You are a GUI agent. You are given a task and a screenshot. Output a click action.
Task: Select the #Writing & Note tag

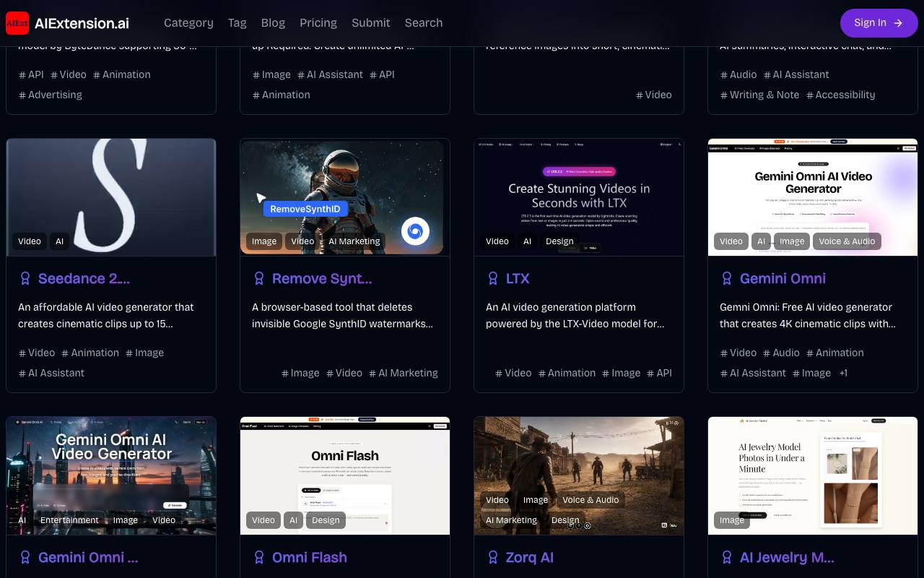pyautogui.click(x=759, y=95)
